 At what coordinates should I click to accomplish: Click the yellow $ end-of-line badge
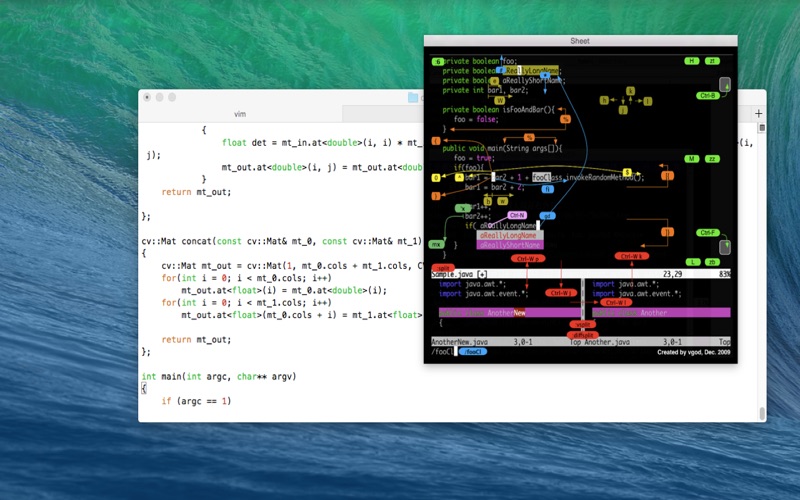coord(627,172)
